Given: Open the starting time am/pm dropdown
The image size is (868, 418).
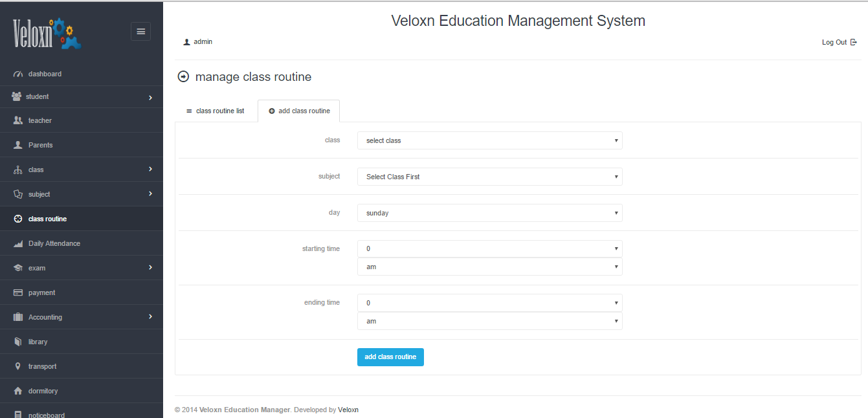Looking at the screenshot, I should coord(489,267).
